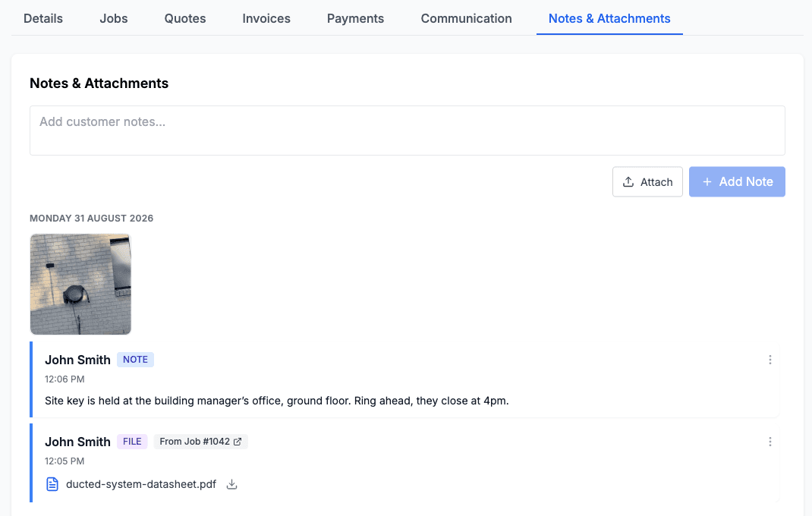Click the Add Note button
The width and height of the screenshot is (812, 516).
(737, 182)
